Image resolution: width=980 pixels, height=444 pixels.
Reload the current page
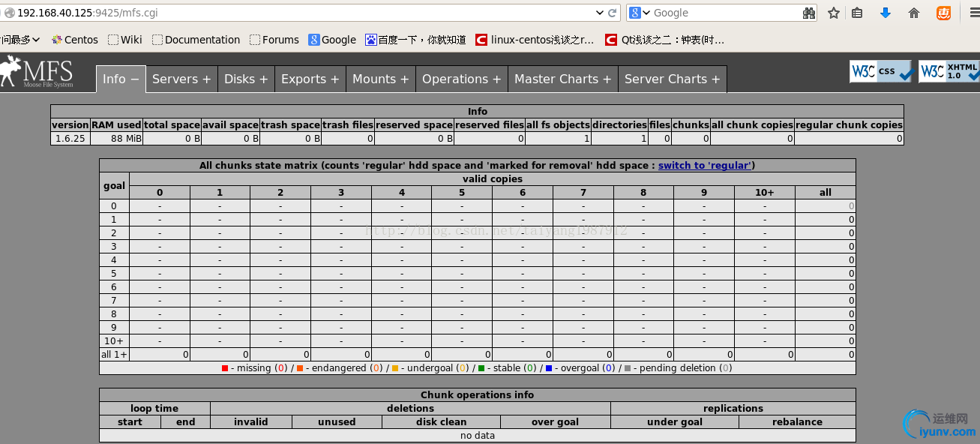click(x=613, y=13)
